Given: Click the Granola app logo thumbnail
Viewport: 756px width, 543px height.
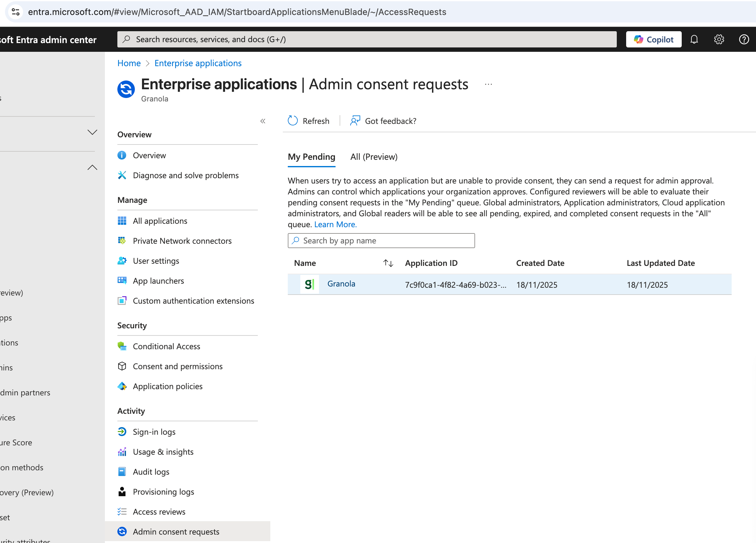Looking at the screenshot, I should click(309, 284).
